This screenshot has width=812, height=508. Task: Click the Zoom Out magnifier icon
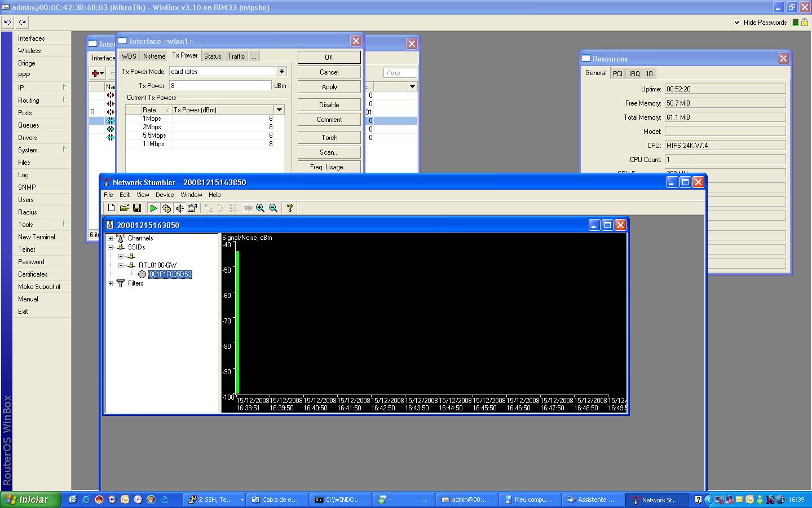(x=273, y=208)
